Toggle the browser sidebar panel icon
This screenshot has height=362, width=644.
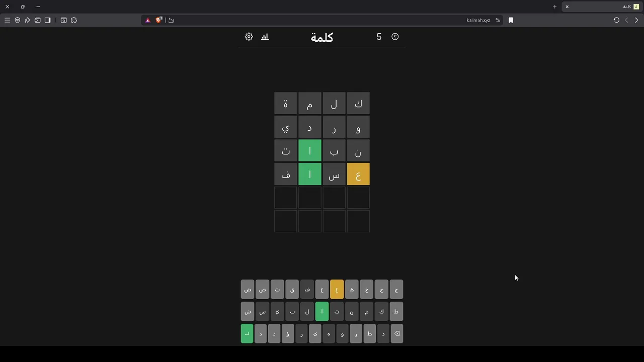[47, 20]
